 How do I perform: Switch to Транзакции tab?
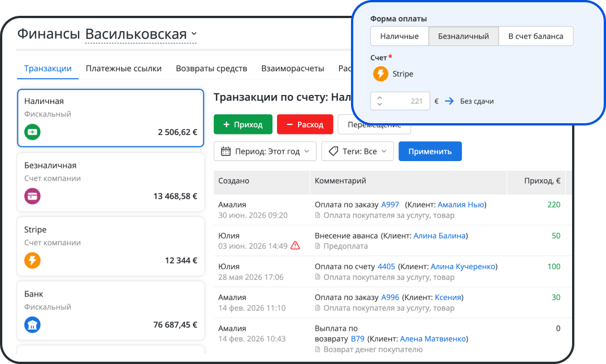point(48,68)
